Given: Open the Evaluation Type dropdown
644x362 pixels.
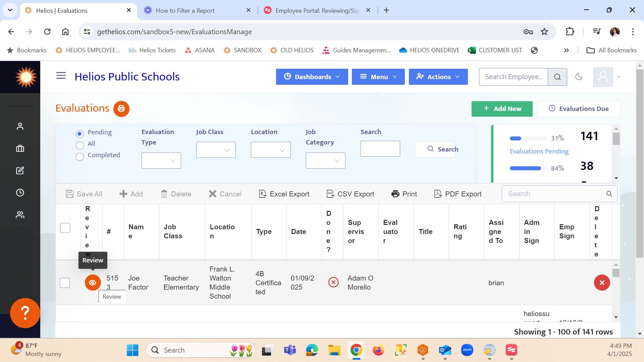Looking at the screenshot, I should (x=161, y=161).
